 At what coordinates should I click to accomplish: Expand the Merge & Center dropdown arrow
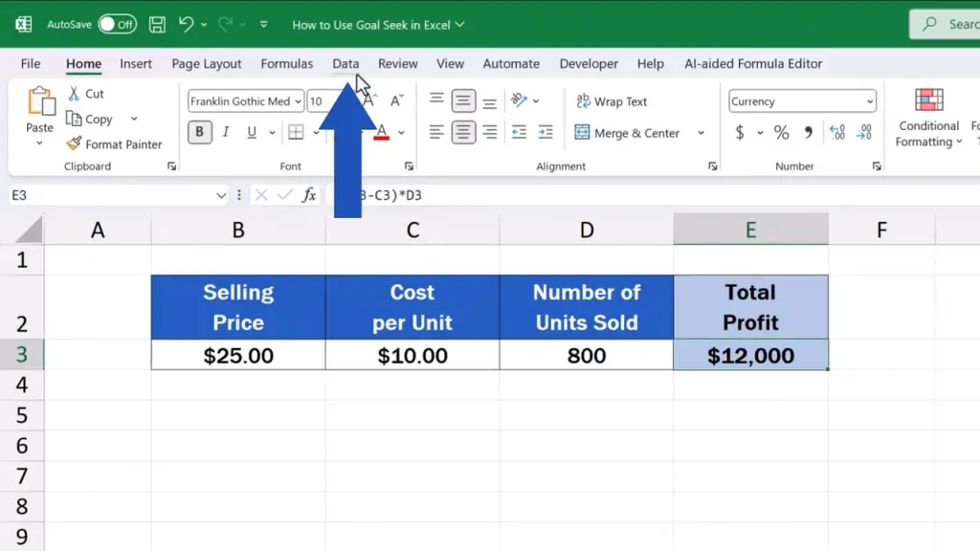coord(702,134)
